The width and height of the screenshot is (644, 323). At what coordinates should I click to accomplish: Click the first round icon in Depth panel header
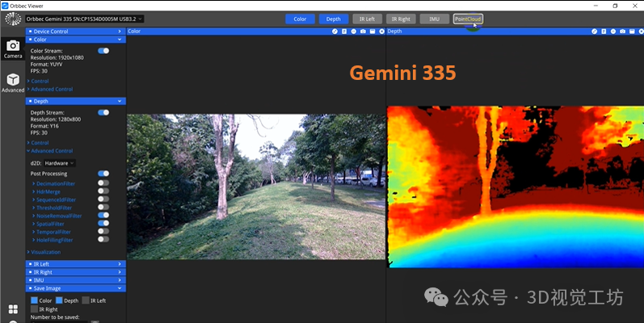click(x=594, y=31)
